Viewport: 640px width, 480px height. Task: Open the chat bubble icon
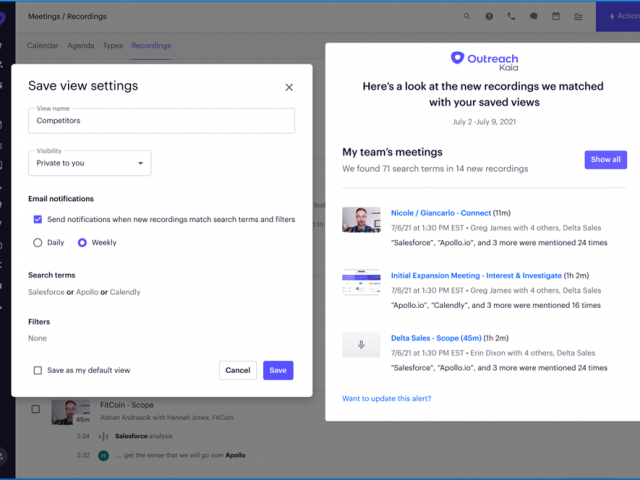click(533, 16)
